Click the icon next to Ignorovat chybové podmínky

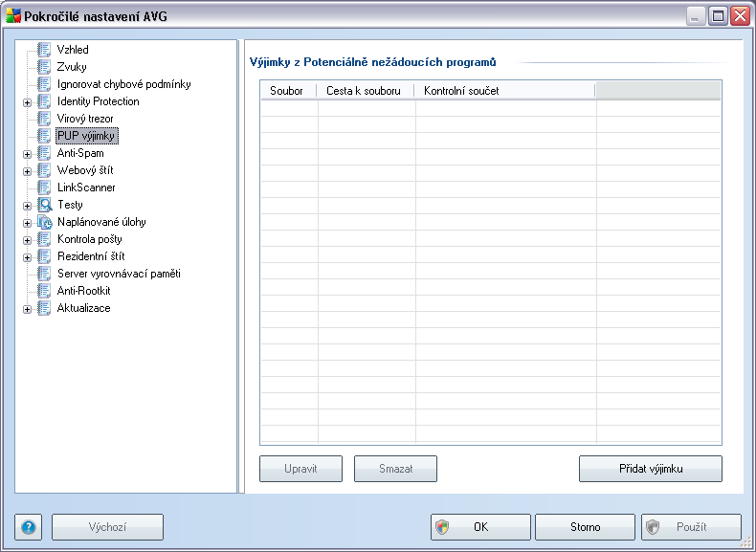click(x=44, y=84)
